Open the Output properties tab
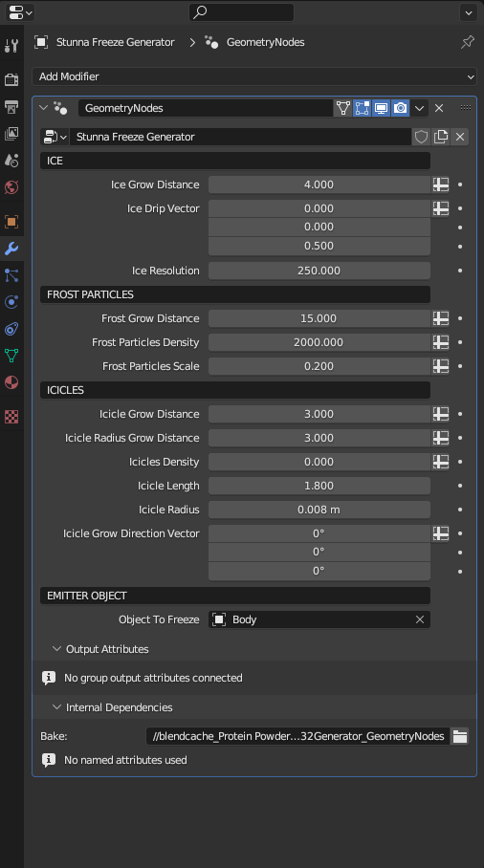Screen dimensions: 484x868 (x=11, y=107)
